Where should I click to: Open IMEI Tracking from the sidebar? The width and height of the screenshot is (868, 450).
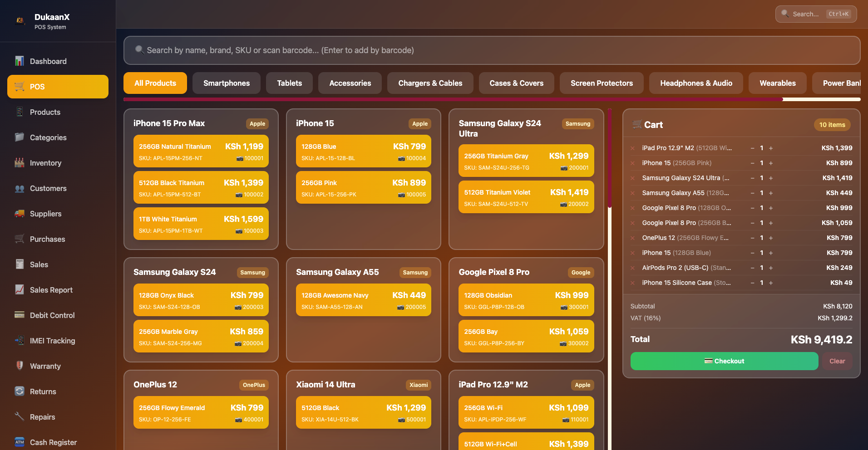coord(20,341)
